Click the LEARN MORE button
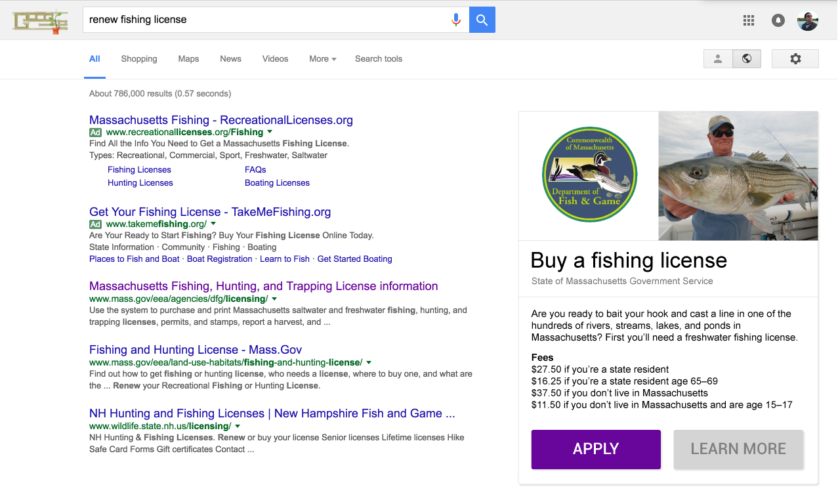838x504 pixels. (738, 450)
